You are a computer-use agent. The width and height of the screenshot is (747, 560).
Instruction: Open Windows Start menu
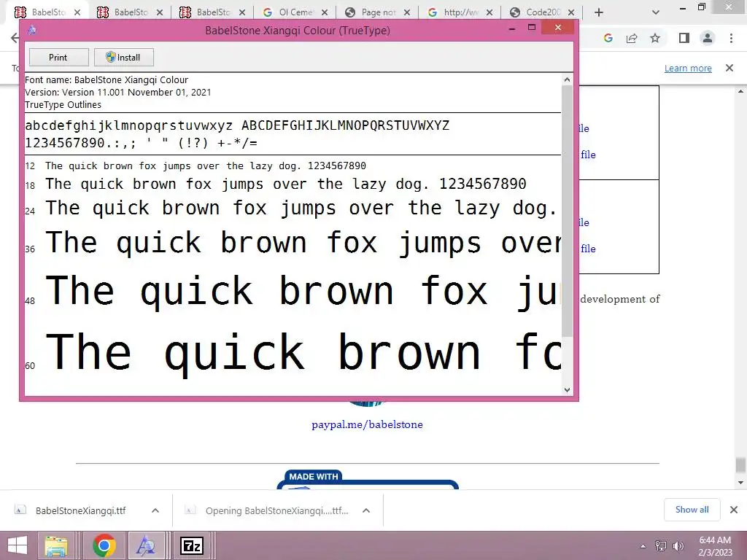[x=18, y=545]
